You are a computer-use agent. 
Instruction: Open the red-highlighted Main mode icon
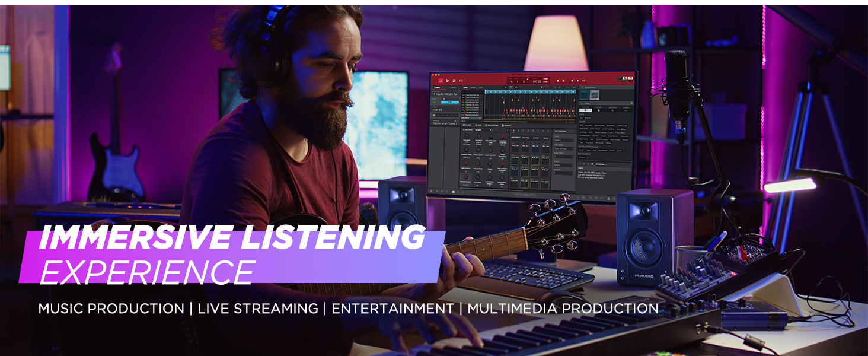pyautogui.click(x=441, y=80)
